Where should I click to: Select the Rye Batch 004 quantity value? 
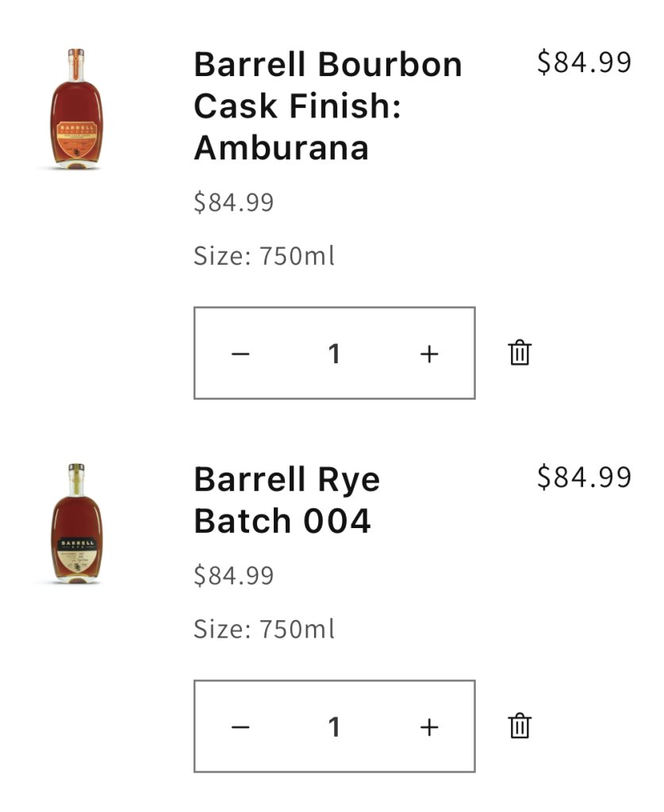click(x=334, y=726)
